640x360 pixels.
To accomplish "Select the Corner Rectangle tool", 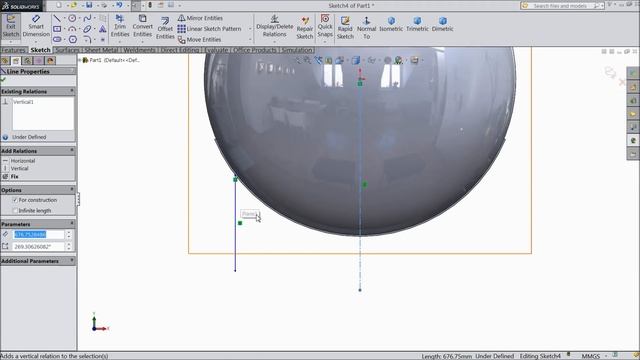I will pyautogui.click(x=57, y=29).
